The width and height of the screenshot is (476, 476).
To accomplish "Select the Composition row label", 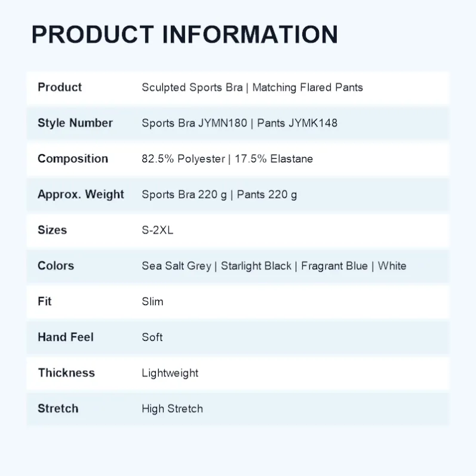I will click(x=73, y=159).
